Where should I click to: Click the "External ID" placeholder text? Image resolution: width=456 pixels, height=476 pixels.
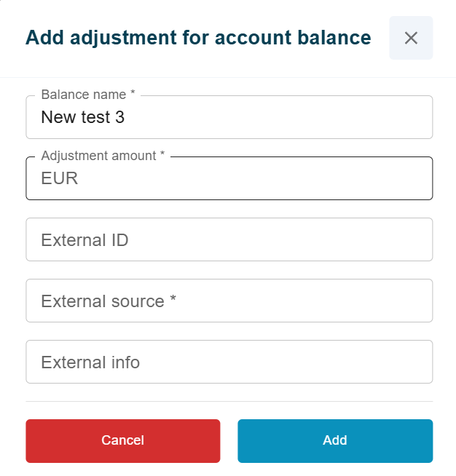tap(84, 239)
